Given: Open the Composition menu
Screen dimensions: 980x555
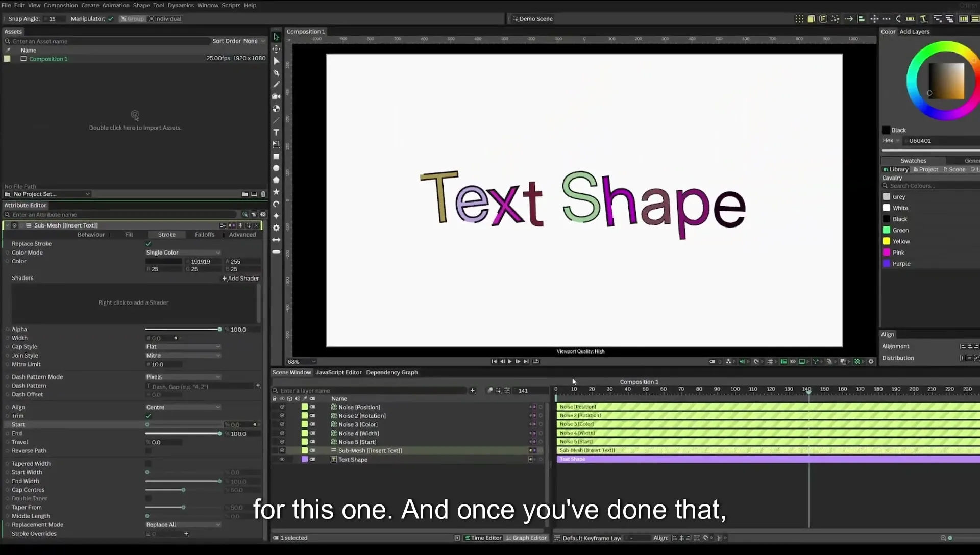Looking at the screenshot, I should click(61, 5).
